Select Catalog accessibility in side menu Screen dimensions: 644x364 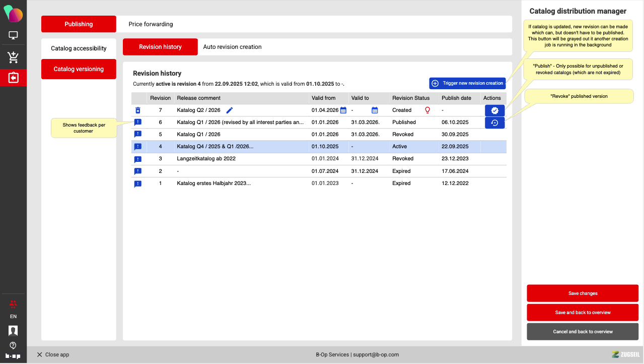click(79, 48)
